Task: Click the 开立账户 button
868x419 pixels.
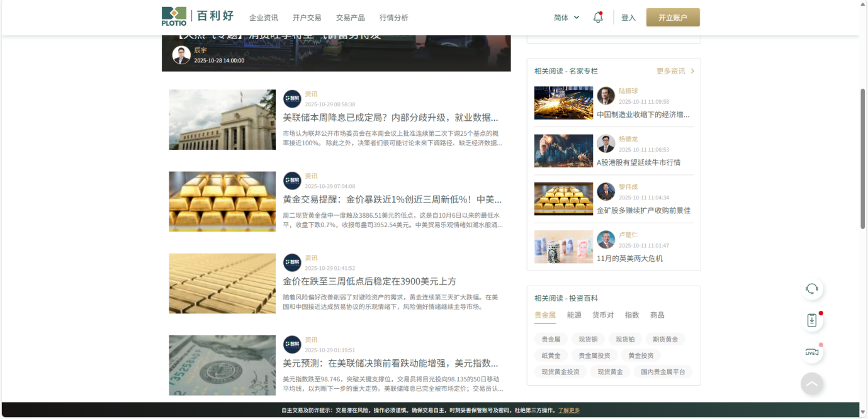Action: (672, 17)
